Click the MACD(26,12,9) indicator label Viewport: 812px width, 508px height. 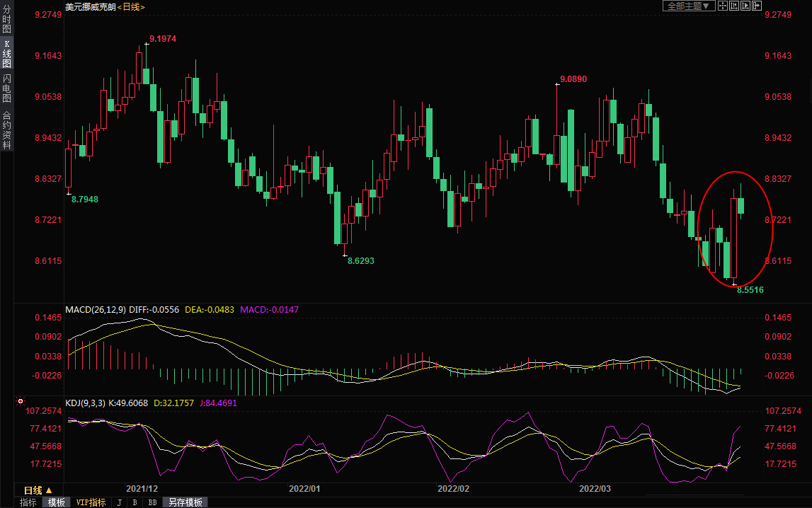pyautogui.click(x=96, y=310)
